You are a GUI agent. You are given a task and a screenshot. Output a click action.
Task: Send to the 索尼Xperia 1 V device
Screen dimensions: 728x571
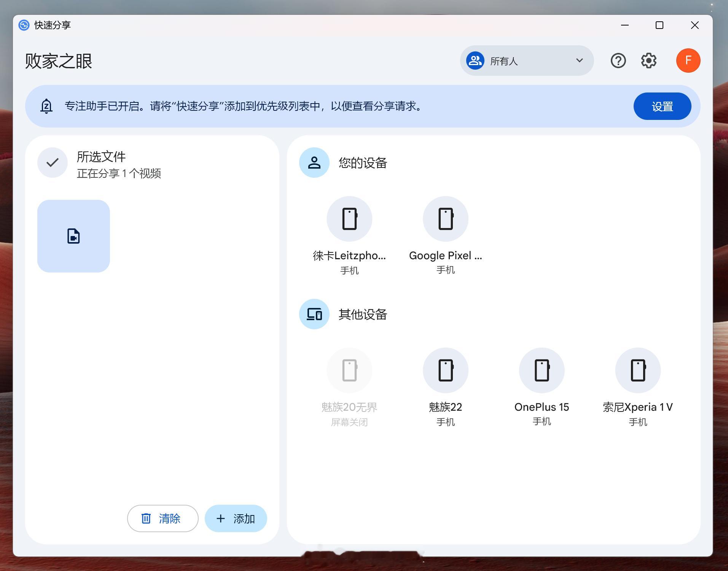[638, 387]
